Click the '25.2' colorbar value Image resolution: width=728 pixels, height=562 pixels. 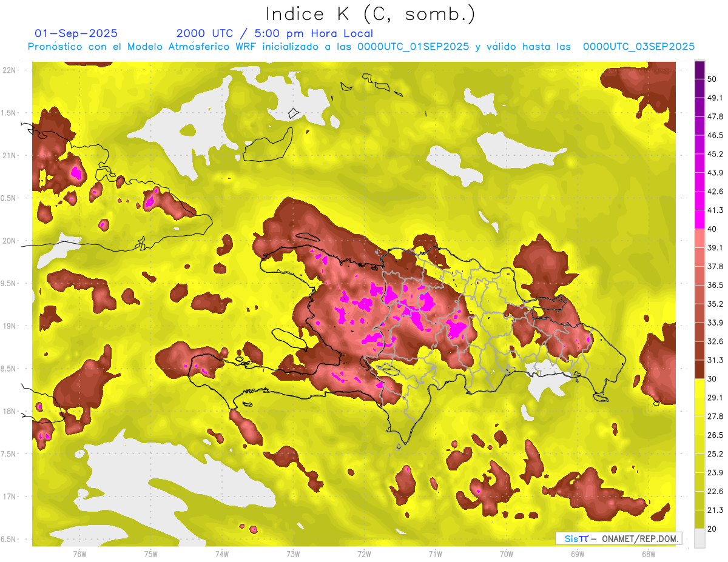coord(715,454)
